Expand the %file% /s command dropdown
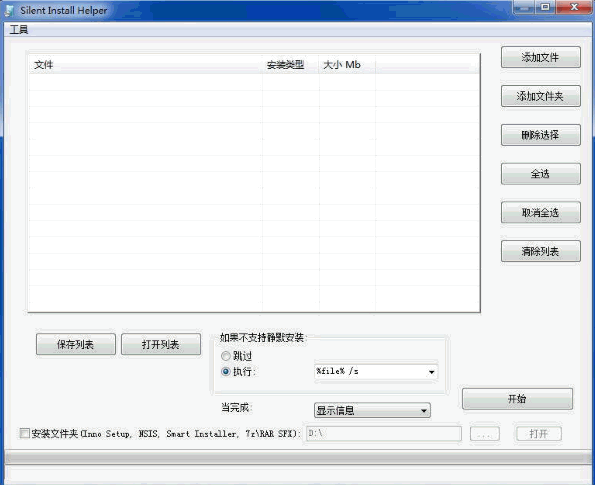 [431, 372]
